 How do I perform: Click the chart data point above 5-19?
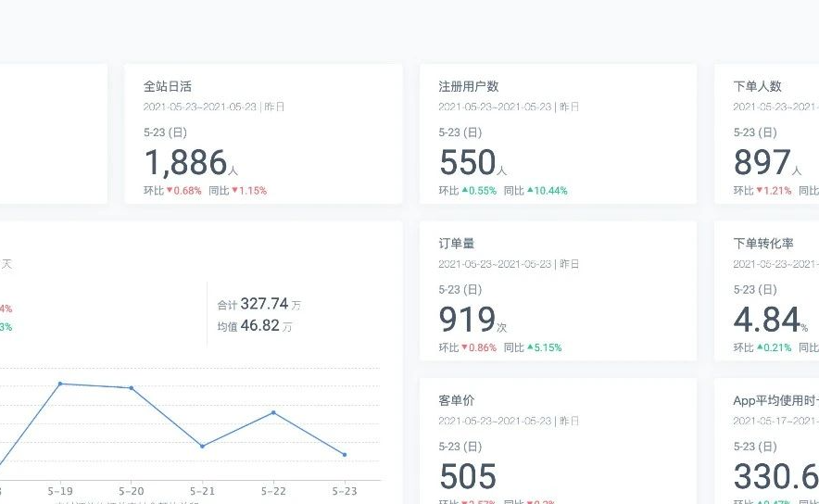pos(60,384)
